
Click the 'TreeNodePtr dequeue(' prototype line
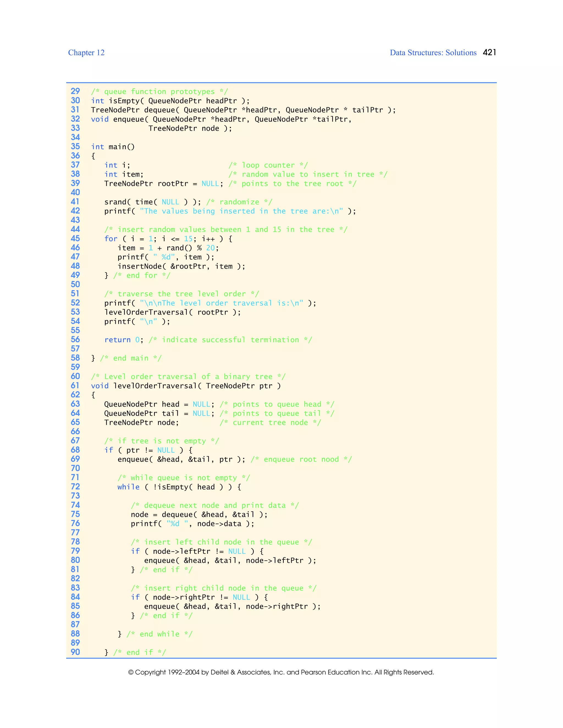click(x=244, y=110)
